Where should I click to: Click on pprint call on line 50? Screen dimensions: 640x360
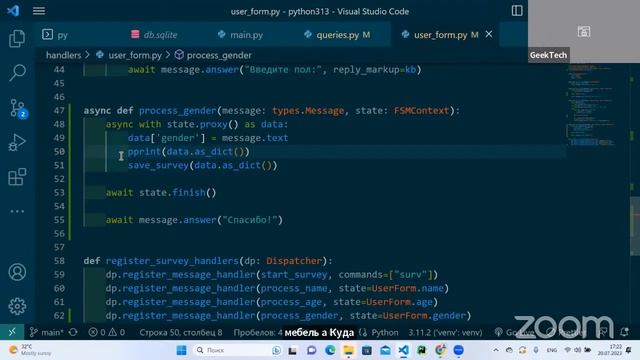(x=144, y=152)
